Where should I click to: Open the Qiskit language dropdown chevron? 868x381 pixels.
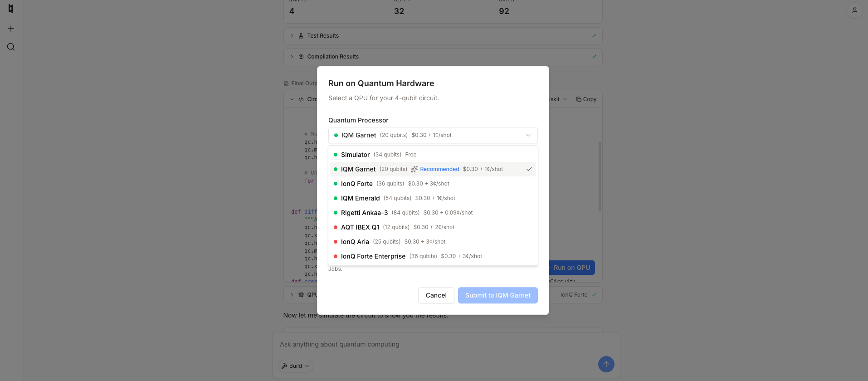click(x=565, y=99)
